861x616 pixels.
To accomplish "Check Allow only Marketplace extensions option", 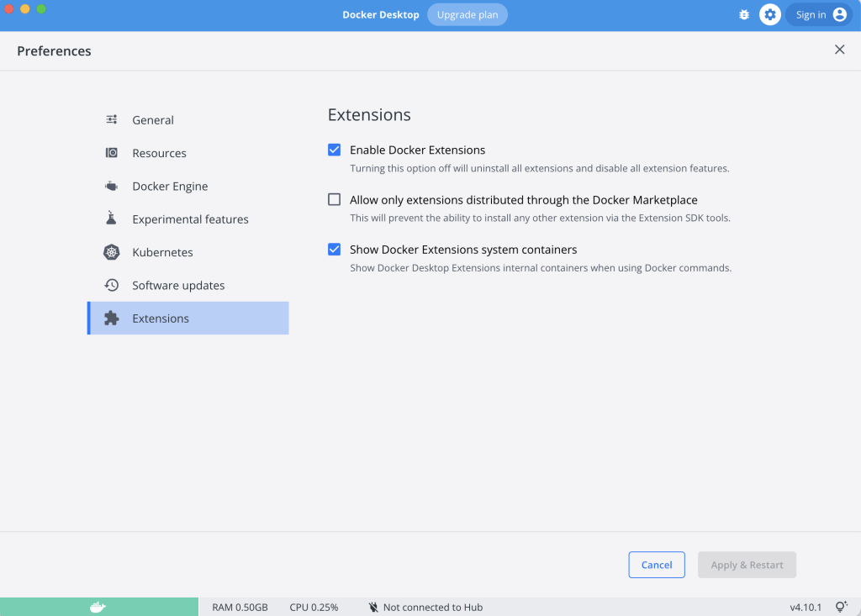I will 335,200.
